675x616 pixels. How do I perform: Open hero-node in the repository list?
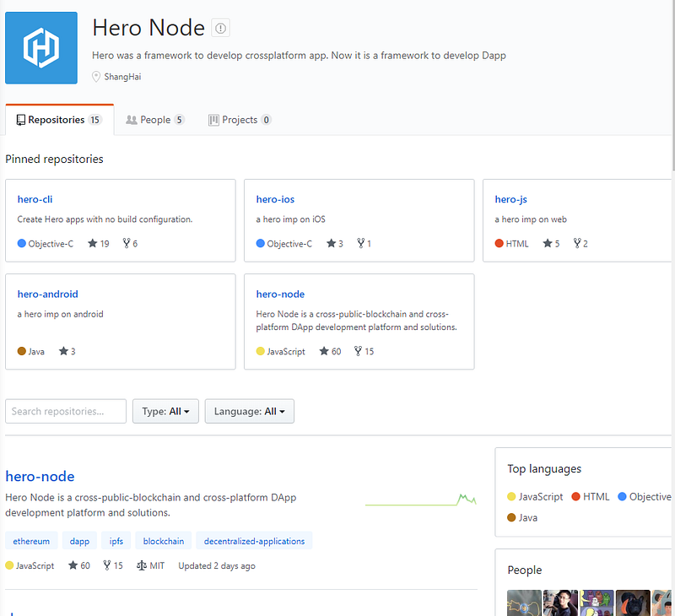(40, 477)
